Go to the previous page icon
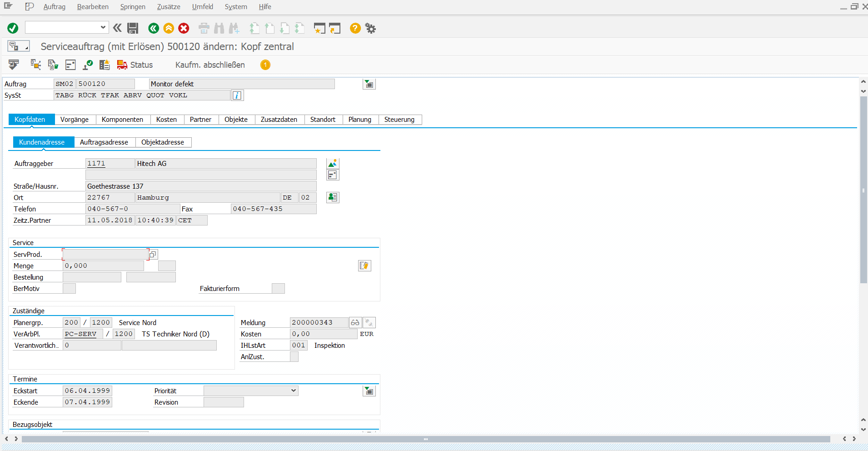 (x=269, y=28)
